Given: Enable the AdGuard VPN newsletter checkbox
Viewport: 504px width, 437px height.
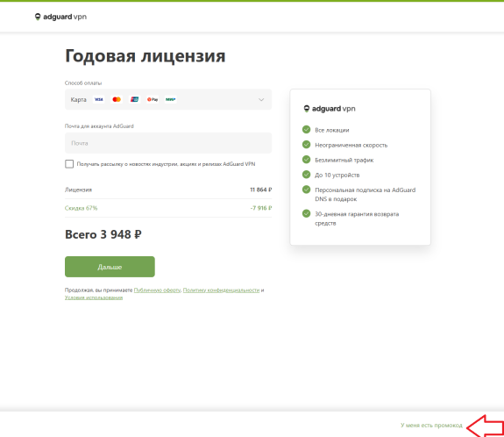Looking at the screenshot, I should coord(69,164).
